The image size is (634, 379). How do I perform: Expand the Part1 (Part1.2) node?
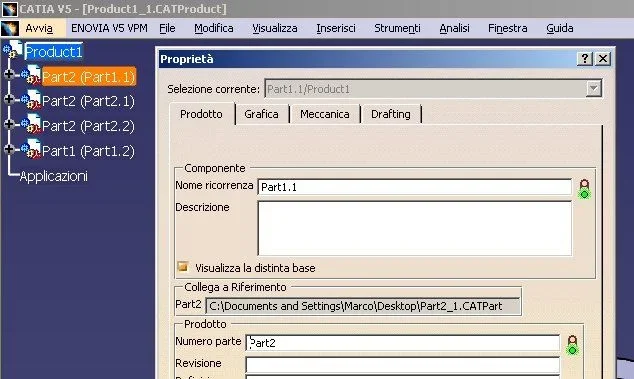[x=8, y=150]
